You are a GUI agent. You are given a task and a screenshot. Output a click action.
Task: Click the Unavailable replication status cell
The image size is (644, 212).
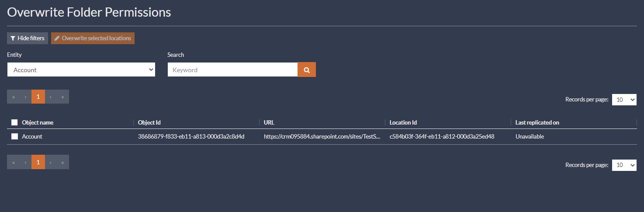(x=530, y=136)
